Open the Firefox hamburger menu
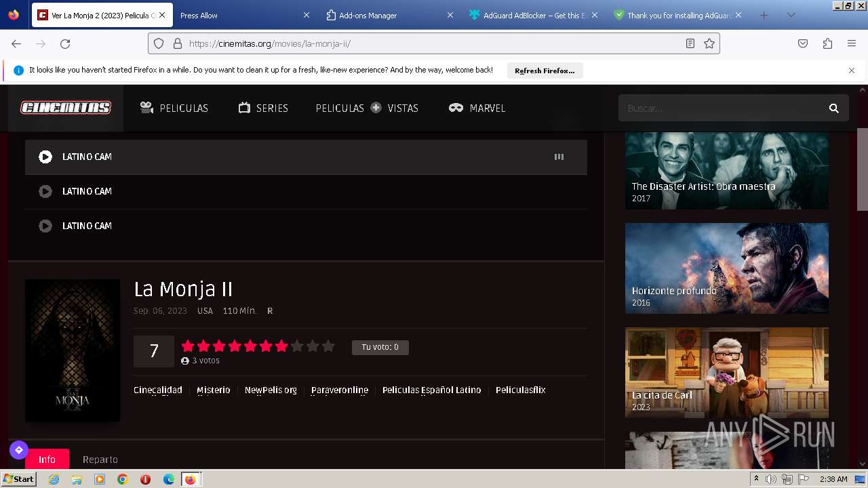This screenshot has width=868, height=488. coord(852,43)
